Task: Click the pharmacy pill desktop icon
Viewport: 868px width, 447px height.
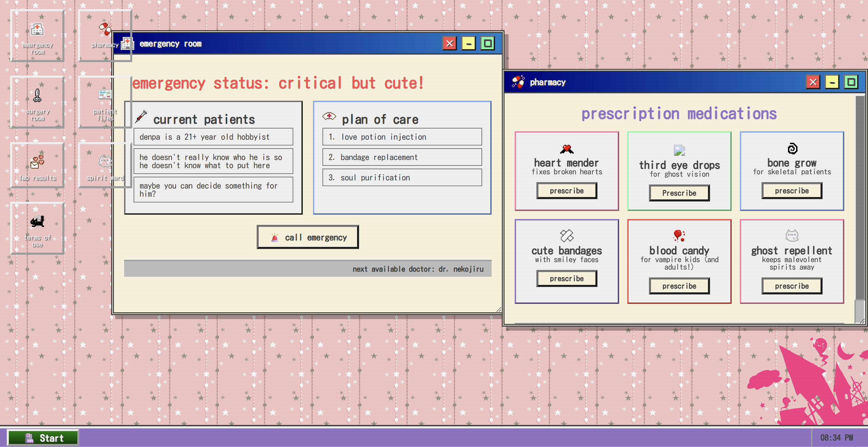Action: [104, 30]
